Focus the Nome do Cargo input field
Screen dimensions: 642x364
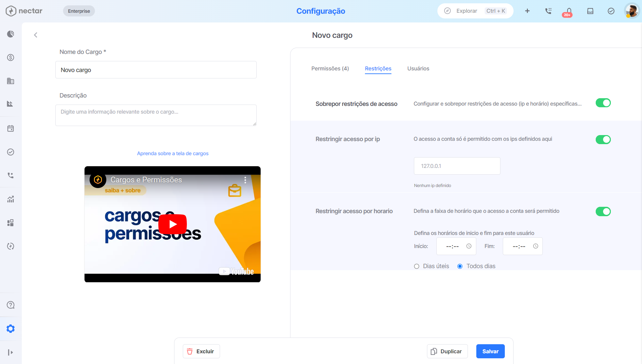click(156, 70)
